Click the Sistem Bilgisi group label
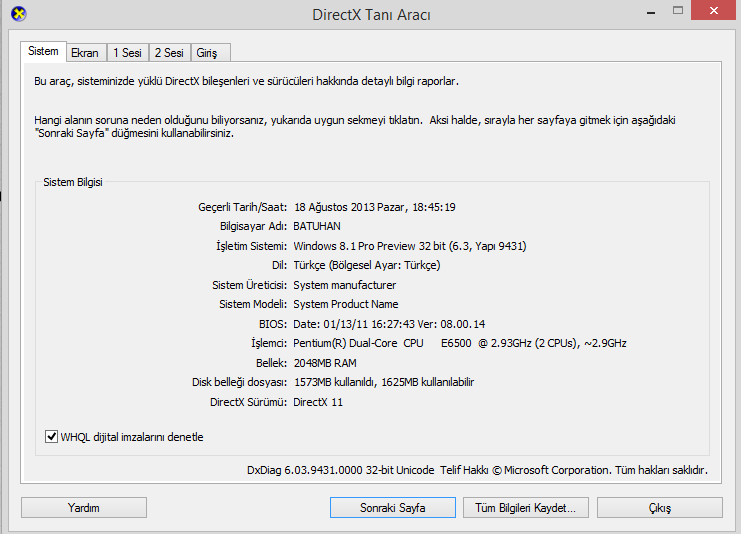 coord(73,182)
